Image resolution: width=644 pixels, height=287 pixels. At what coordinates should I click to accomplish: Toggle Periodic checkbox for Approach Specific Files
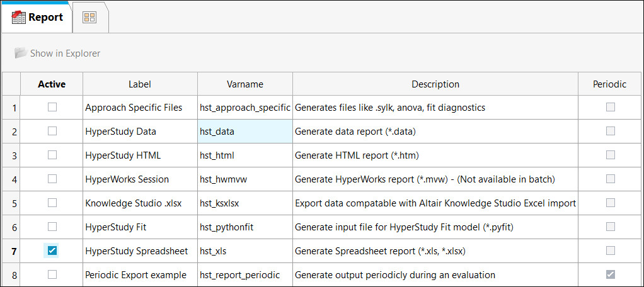[611, 108]
